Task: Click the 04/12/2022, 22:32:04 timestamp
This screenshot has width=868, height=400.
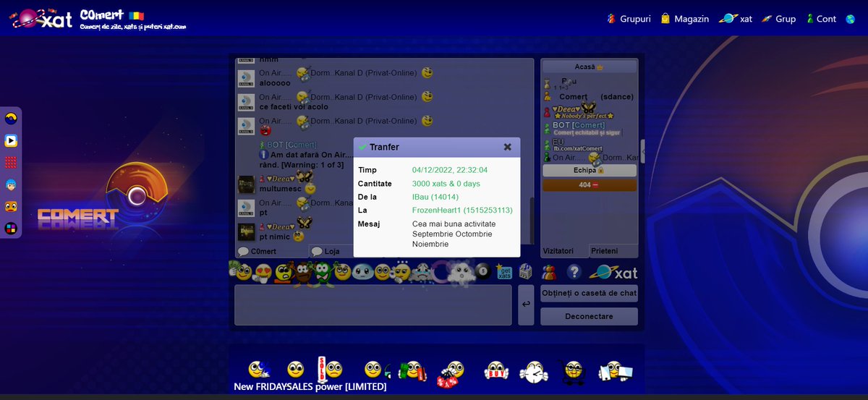Action: pos(450,170)
